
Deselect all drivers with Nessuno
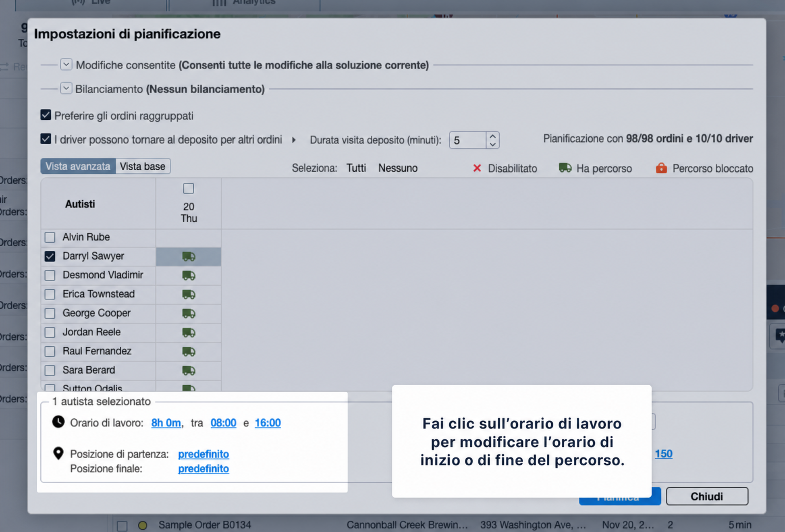tap(398, 168)
